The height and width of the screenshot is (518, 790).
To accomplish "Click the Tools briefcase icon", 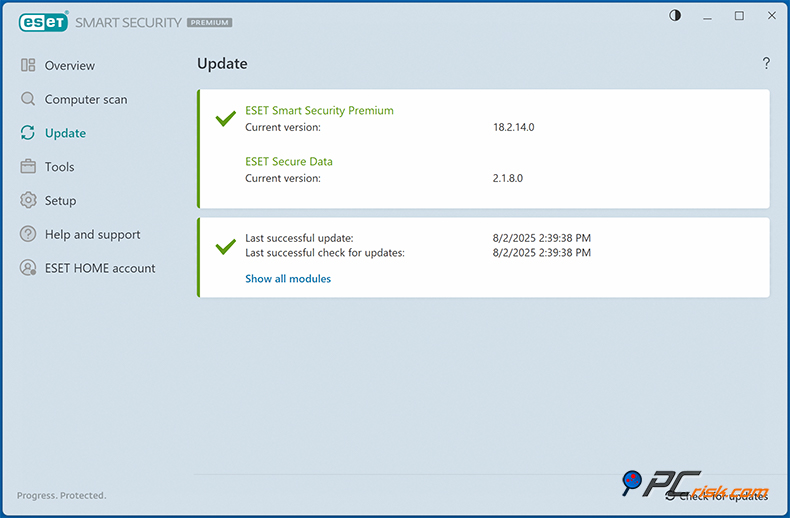I will click(28, 167).
